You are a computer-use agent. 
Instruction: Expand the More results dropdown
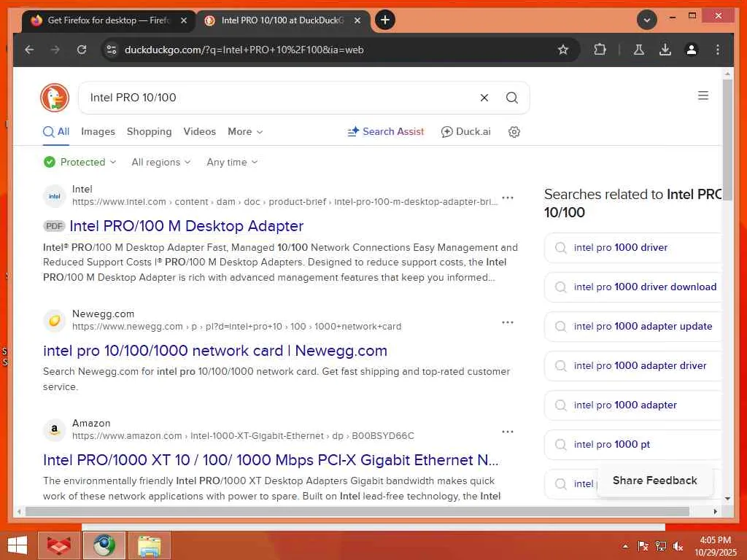245,132
